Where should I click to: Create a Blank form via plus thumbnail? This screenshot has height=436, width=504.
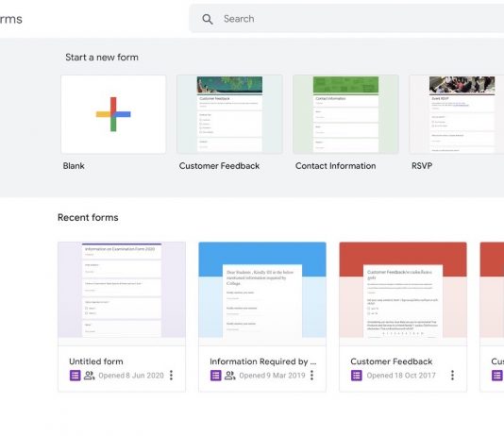(113, 114)
